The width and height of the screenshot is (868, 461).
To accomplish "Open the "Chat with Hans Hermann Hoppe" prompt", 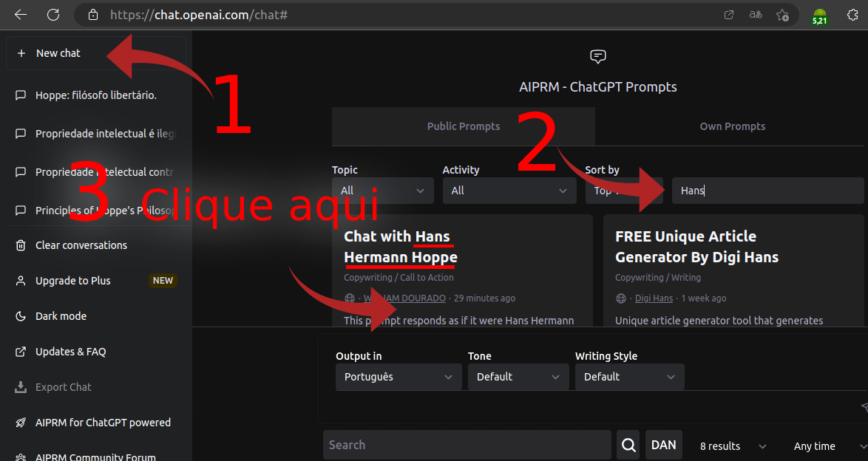I will click(400, 247).
